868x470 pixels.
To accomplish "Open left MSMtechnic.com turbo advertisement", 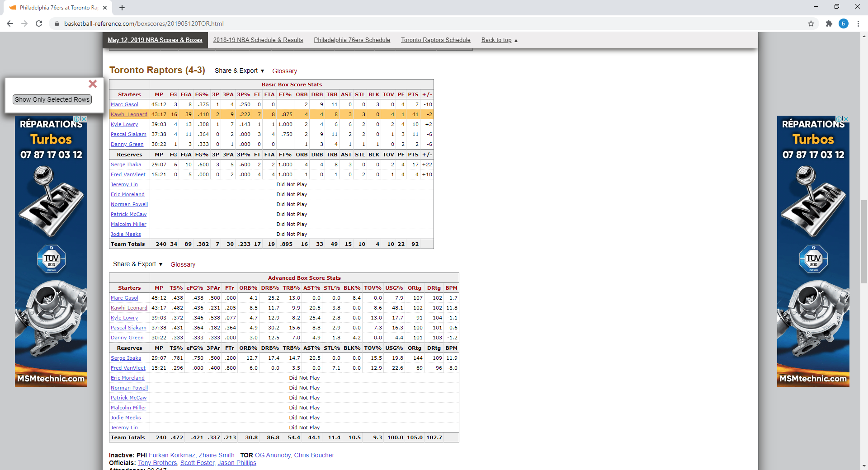I will (51, 251).
